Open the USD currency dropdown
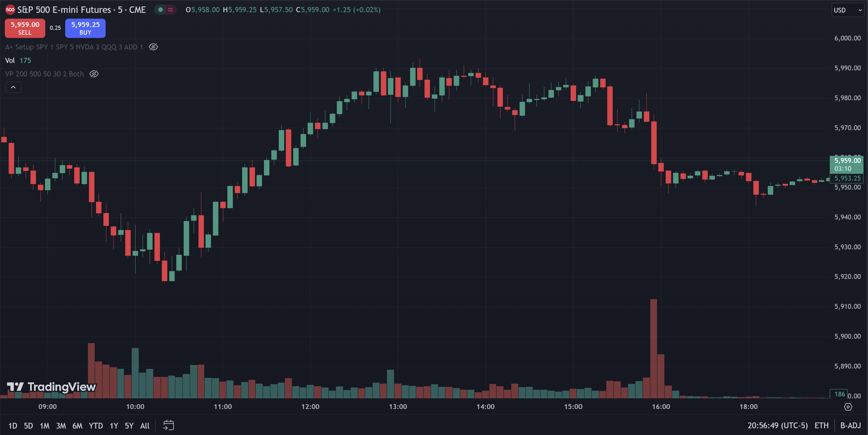The width and height of the screenshot is (868, 435). (847, 10)
